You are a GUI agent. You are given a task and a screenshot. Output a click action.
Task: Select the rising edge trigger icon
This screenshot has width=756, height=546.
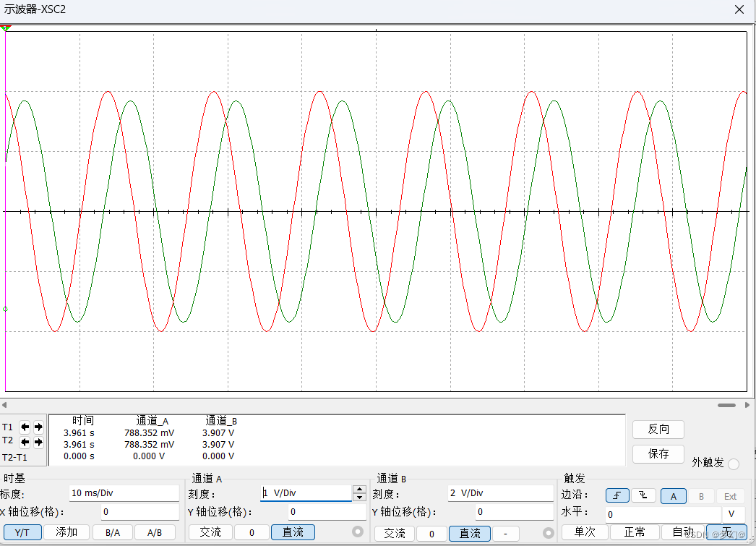coord(617,495)
